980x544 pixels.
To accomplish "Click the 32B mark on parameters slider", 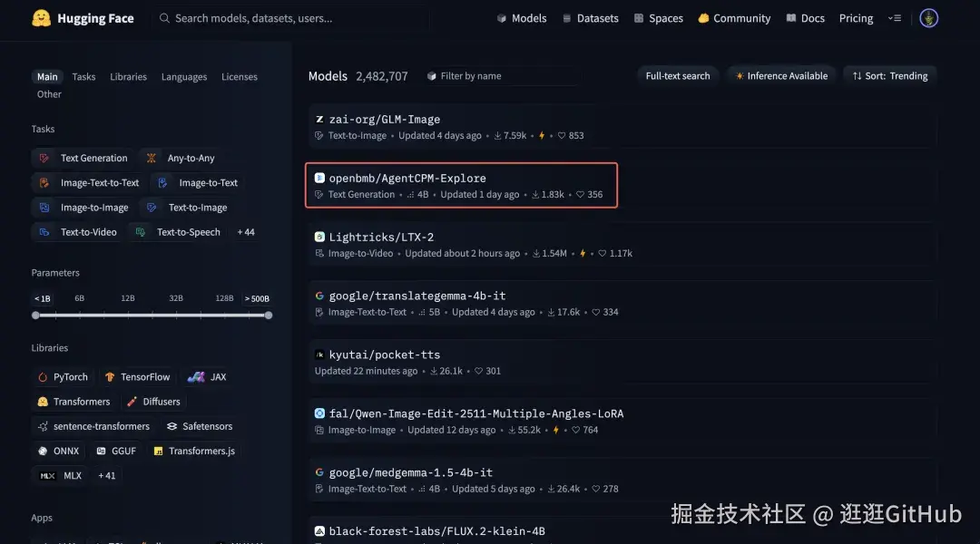I will [x=176, y=298].
